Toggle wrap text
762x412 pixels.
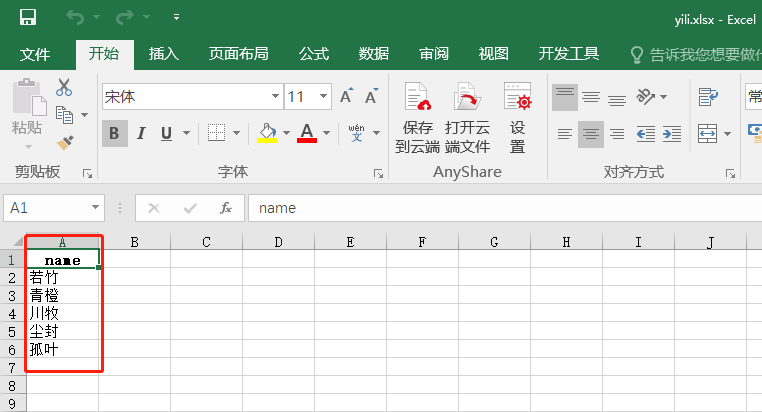tap(708, 97)
